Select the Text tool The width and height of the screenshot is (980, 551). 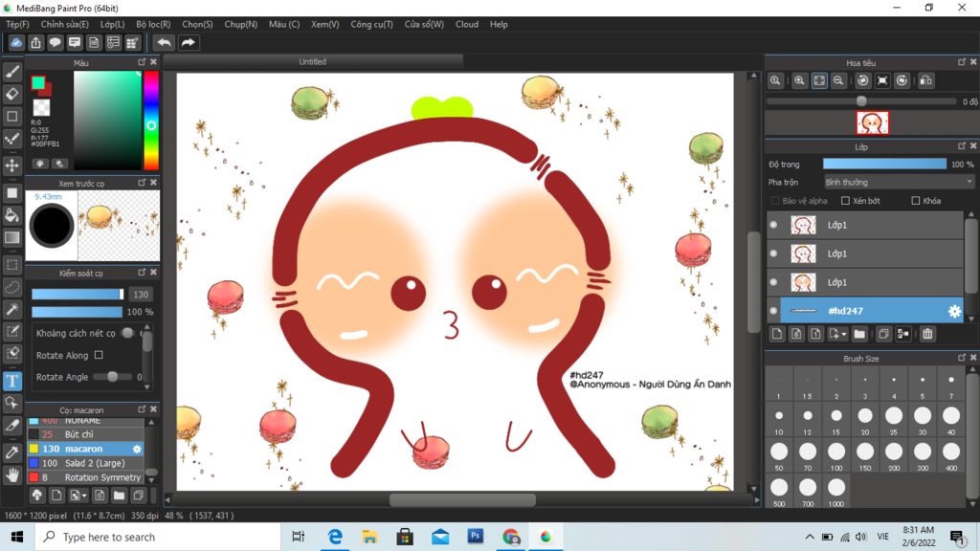pos(11,381)
